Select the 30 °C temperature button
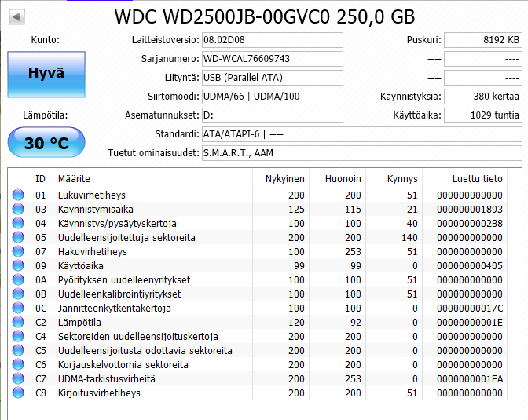The width and height of the screenshot is (528, 420). coord(46,142)
